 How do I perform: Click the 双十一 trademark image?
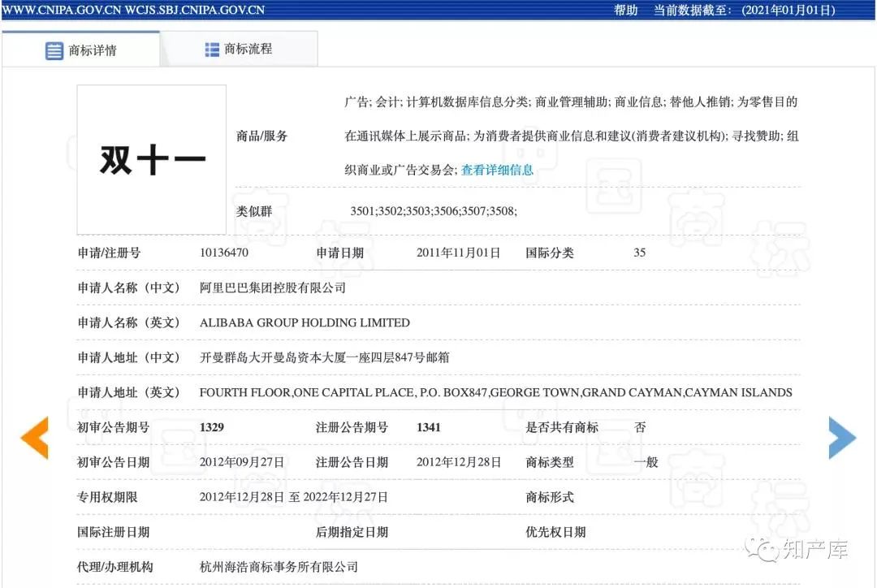pyautogui.click(x=152, y=160)
